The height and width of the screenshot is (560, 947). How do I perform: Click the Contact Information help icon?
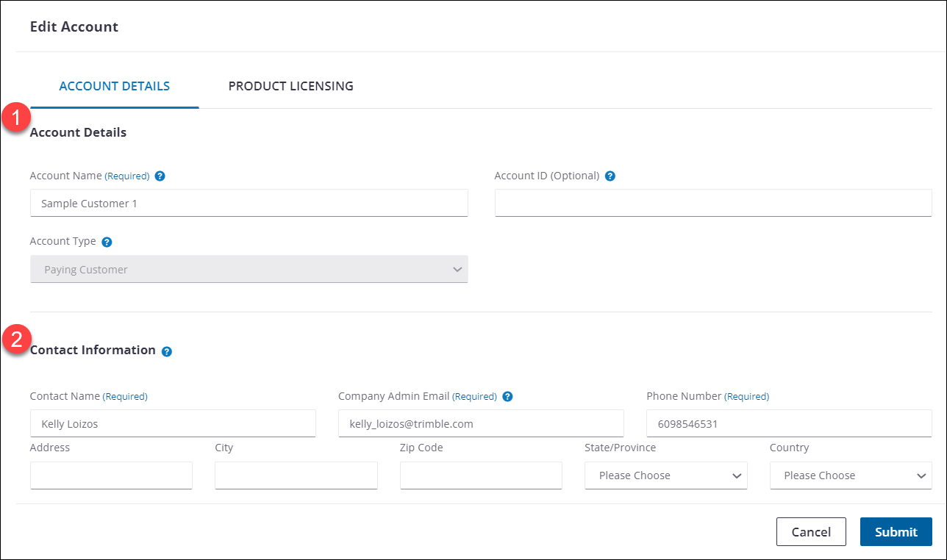pyautogui.click(x=167, y=351)
